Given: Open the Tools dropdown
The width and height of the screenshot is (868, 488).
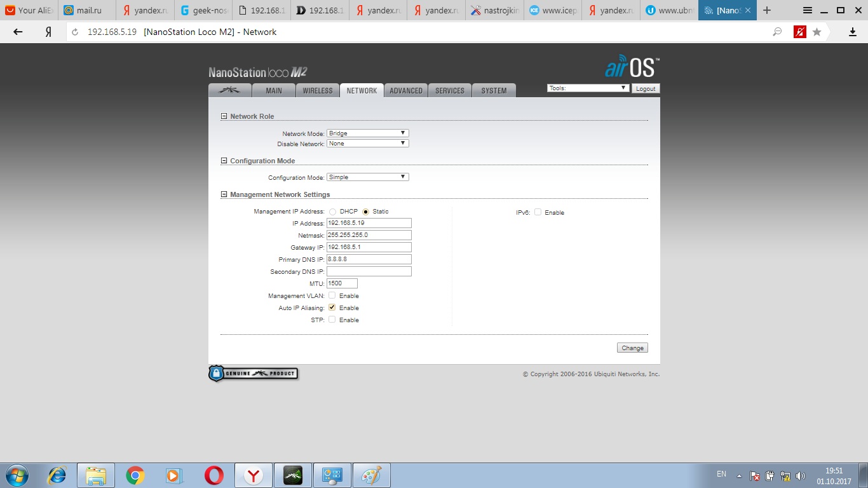Looking at the screenshot, I should point(588,88).
